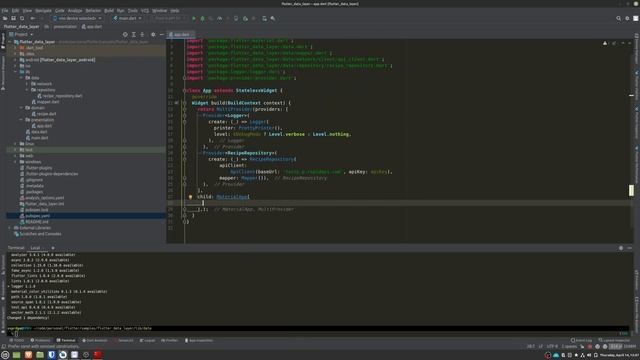Open IDE settings gear at top right
640x360 pixels.
[627, 18]
